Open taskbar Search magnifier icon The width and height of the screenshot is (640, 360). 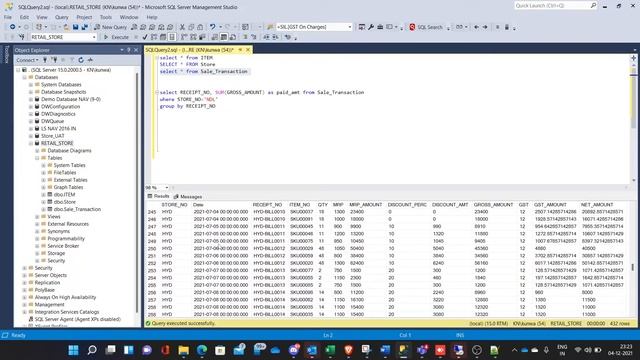point(92,350)
